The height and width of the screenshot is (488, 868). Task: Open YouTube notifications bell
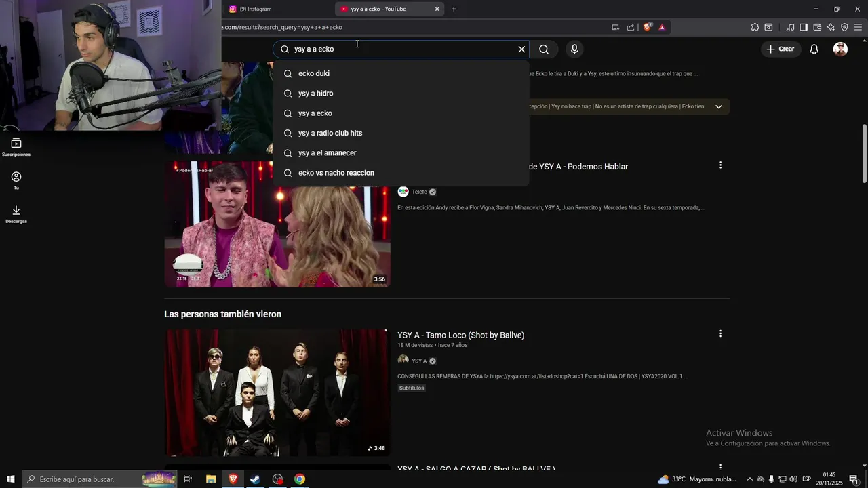(814, 49)
